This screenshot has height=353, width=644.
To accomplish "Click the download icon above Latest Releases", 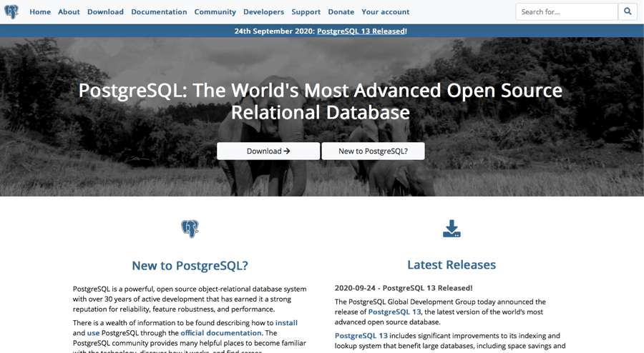I will point(452,229).
